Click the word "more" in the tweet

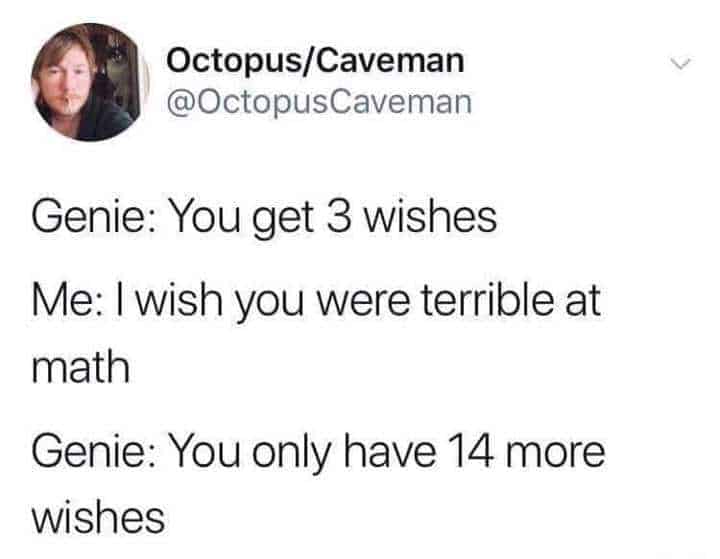tap(556, 455)
